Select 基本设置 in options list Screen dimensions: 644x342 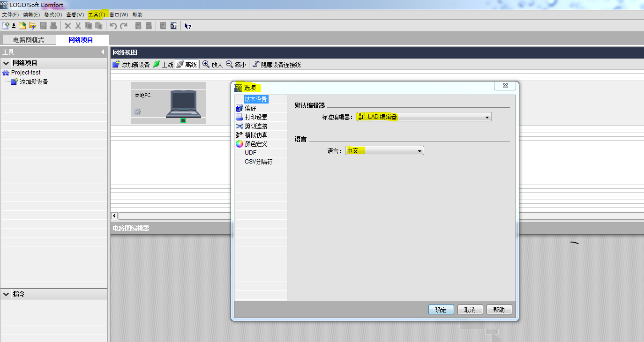click(x=256, y=99)
